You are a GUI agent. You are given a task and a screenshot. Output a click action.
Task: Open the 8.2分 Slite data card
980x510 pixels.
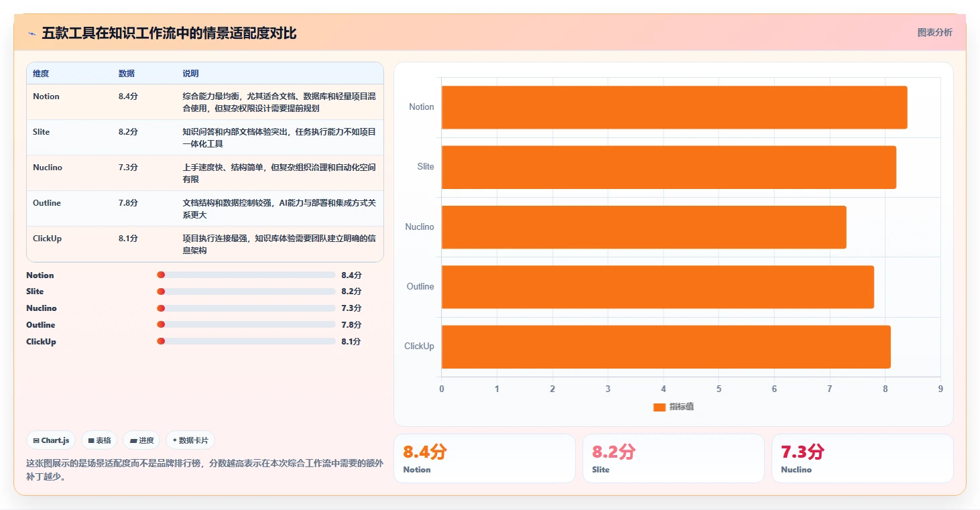coord(674,458)
